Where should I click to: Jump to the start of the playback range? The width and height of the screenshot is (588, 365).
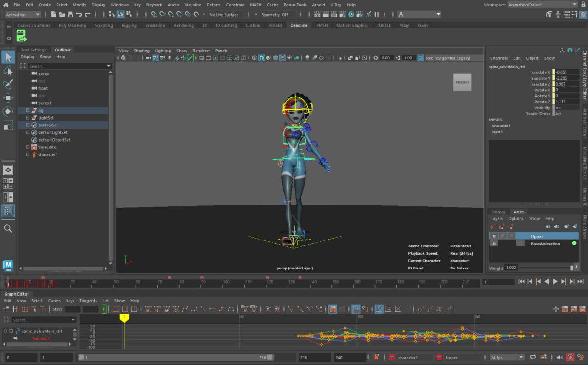[x=521, y=282]
